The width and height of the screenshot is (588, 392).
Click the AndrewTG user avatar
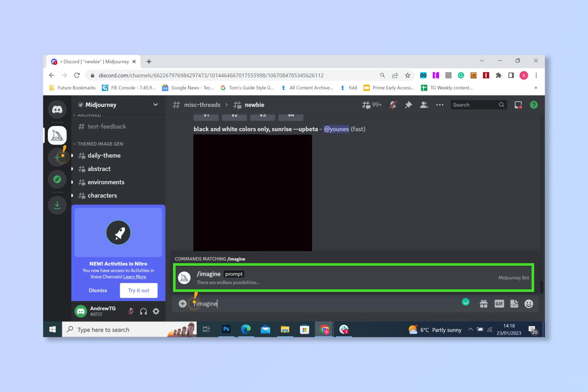[81, 311]
